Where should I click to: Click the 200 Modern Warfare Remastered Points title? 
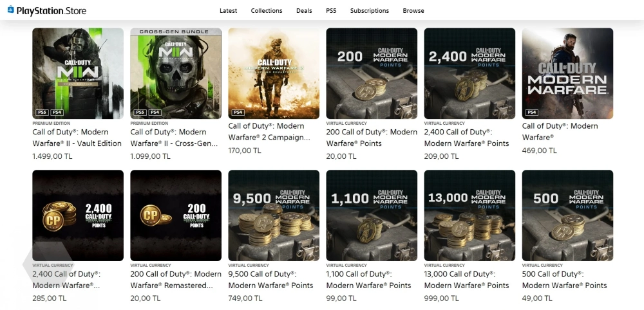[x=175, y=280]
